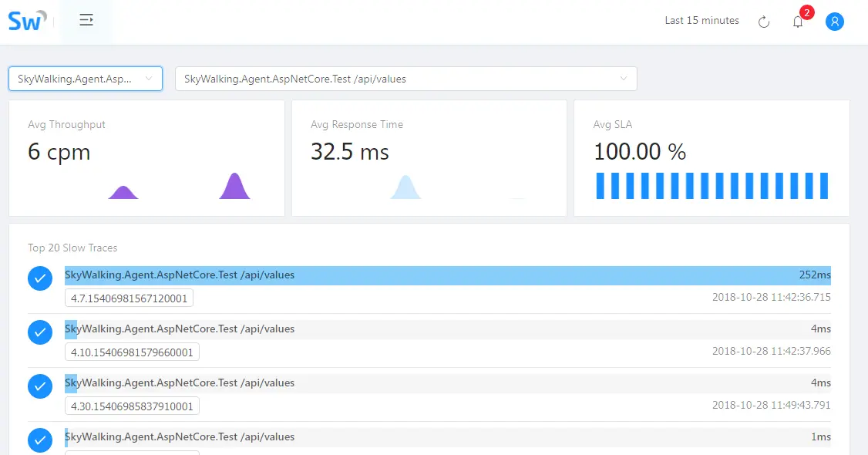The height and width of the screenshot is (455, 868).
Task: Click the check icon on the last 1ms trace
Action: (x=39, y=440)
